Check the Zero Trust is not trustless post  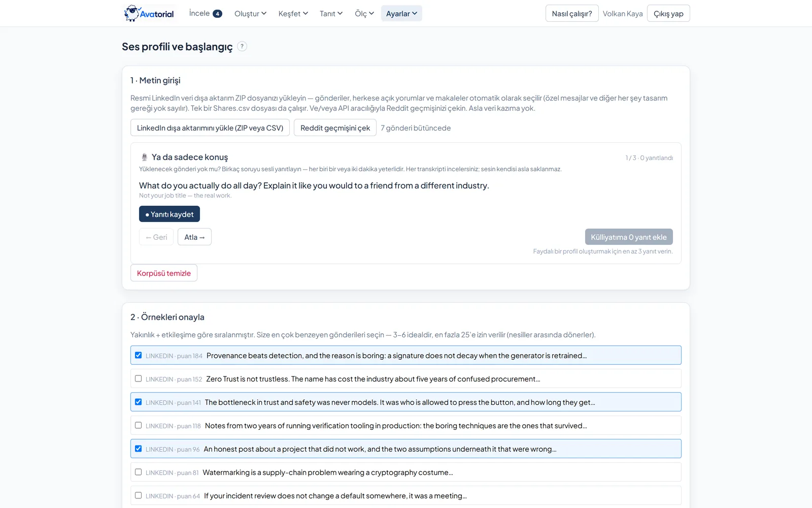(138, 378)
